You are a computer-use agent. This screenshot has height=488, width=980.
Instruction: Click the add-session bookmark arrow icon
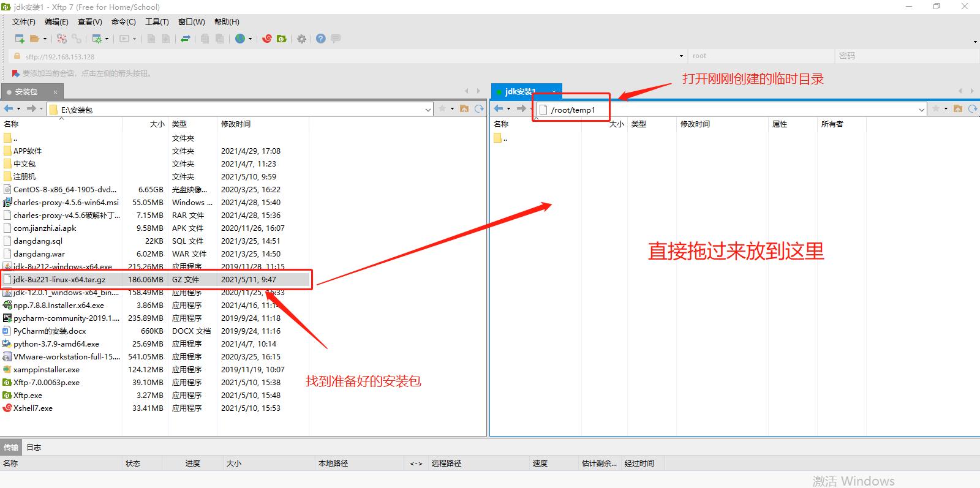16,73
